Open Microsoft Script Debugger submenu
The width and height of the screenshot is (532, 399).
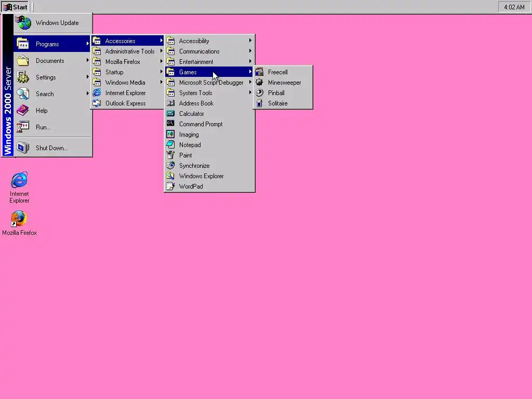[209, 83]
